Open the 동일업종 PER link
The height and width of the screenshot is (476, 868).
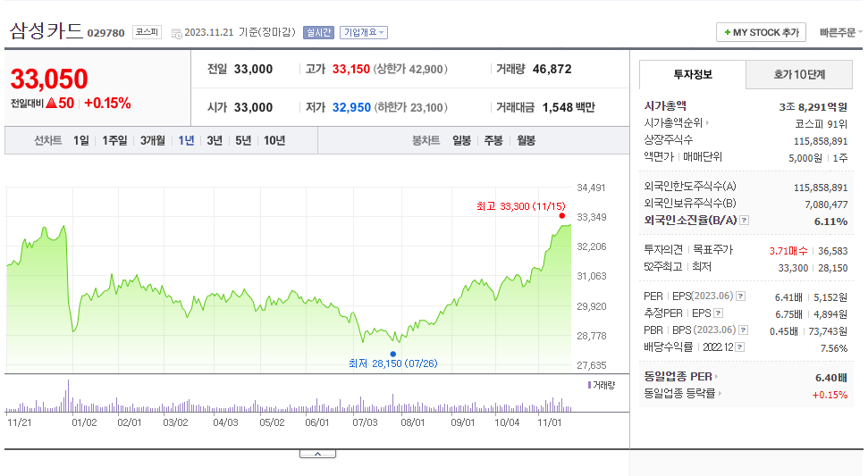pyautogui.click(x=678, y=377)
